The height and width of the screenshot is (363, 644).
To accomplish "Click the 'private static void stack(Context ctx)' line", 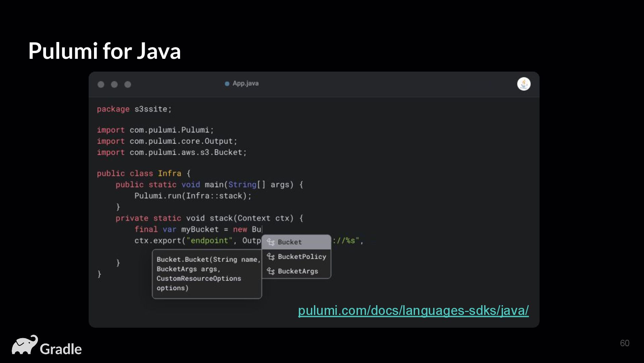I will click(209, 218).
